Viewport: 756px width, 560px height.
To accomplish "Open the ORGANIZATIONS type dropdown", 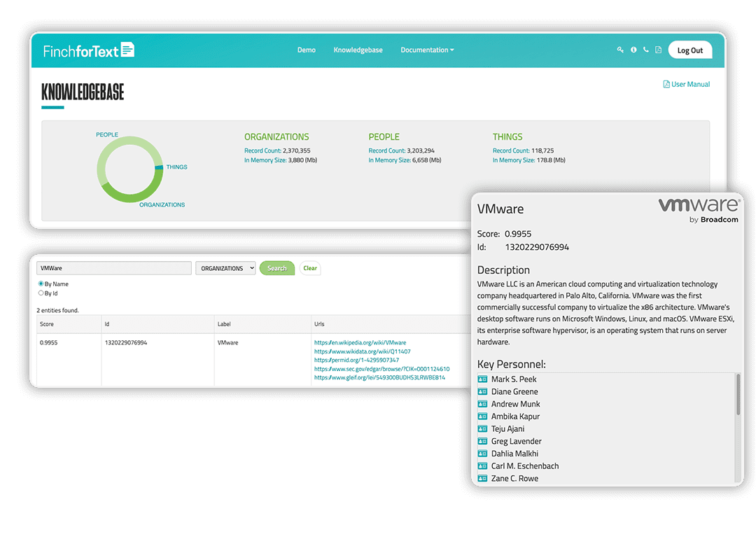I will pos(225,268).
